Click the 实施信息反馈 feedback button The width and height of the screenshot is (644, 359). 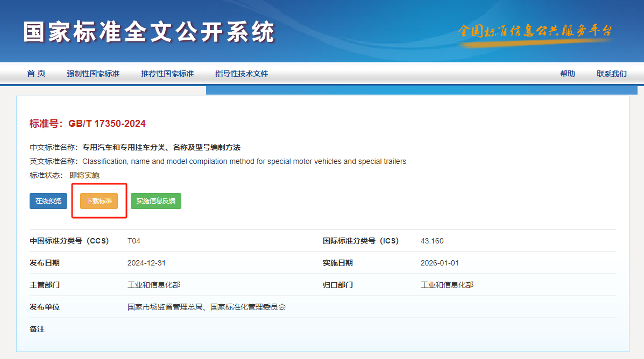pyautogui.click(x=156, y=200)
